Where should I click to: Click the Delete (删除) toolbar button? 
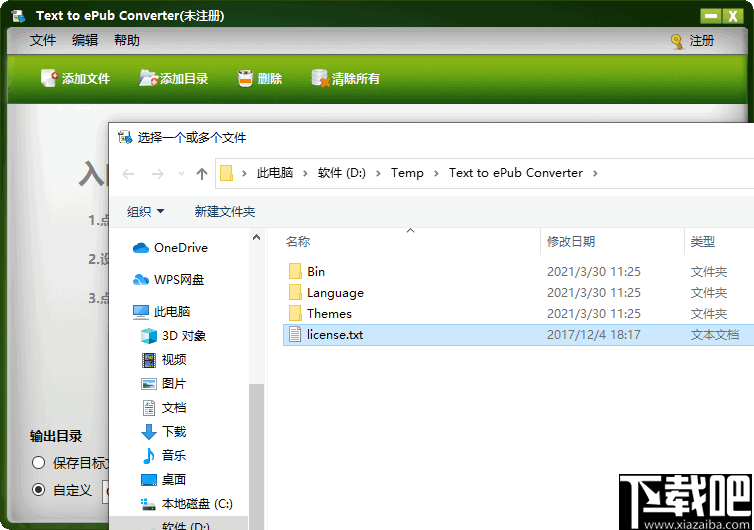[x=260, y=78]
